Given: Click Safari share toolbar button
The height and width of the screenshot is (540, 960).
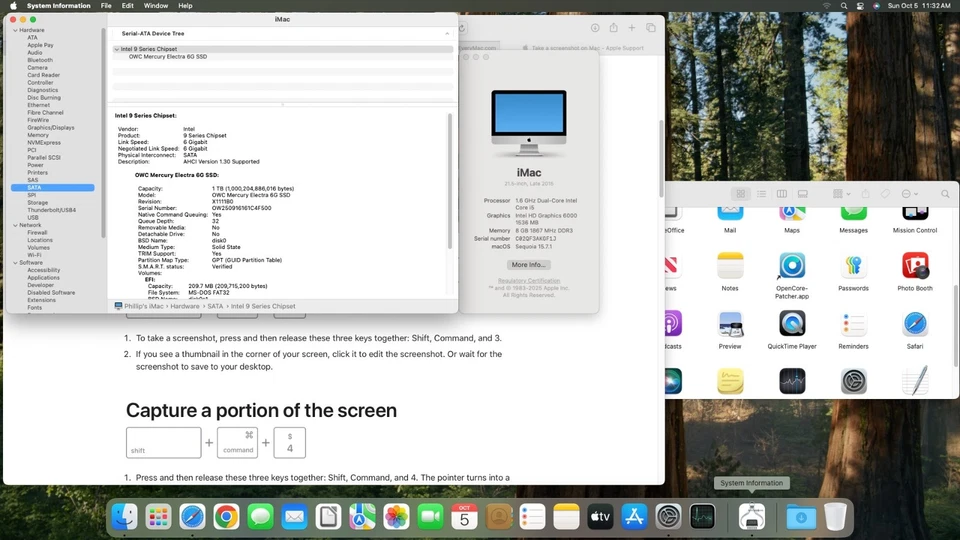Looking at the screenshot, I should click(613, 28).
